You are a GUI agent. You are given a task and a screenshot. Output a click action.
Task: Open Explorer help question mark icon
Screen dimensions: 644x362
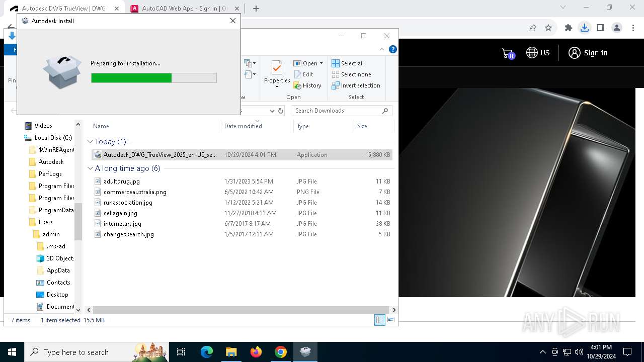coord(393,49)
